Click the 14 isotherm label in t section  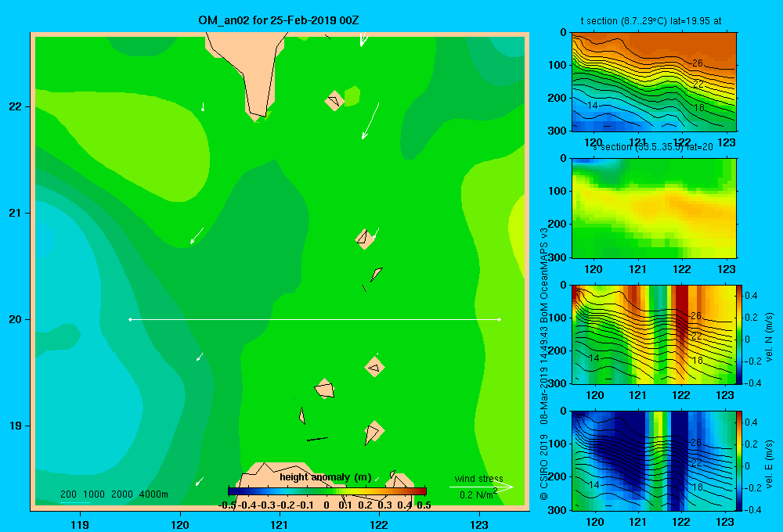click(593, 106)
